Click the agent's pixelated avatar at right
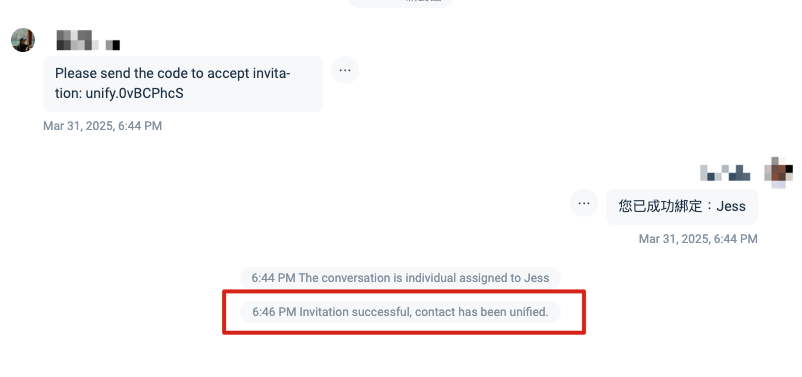The height and width of the screenshot is (377, 802). [x=778, y=172]
